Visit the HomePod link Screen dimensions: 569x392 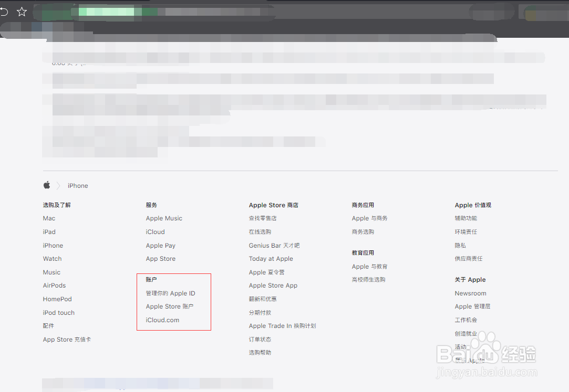[x=57, y=299]
